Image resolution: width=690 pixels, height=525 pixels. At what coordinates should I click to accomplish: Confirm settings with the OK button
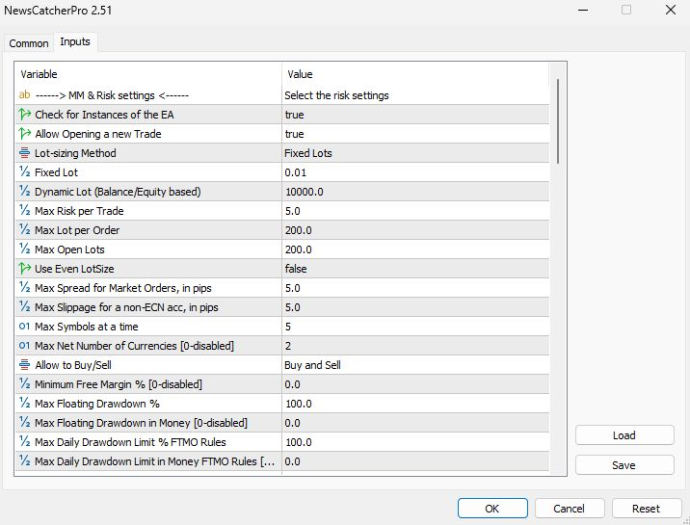pyautogui.click(x=492, y=508)
